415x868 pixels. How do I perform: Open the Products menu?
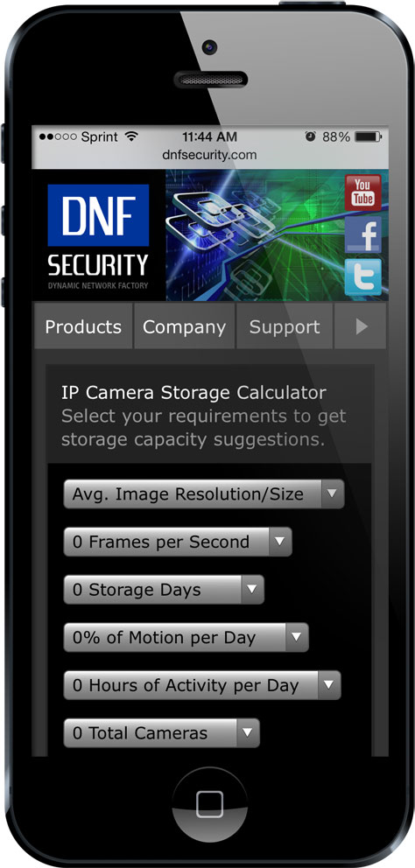[x=83, y=326]
